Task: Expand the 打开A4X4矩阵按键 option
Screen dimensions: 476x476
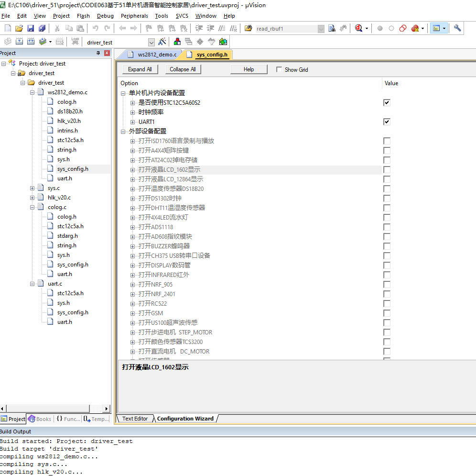Action: (x=132, y=151)
